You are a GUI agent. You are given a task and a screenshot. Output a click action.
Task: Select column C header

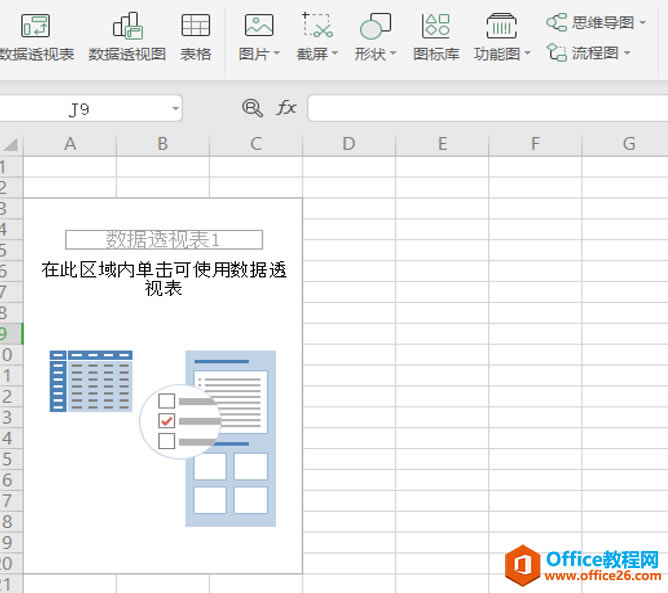256,144
